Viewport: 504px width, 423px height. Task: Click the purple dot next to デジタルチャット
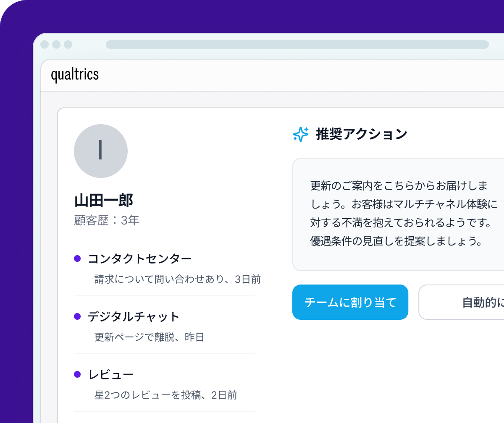tap(77, 316)
